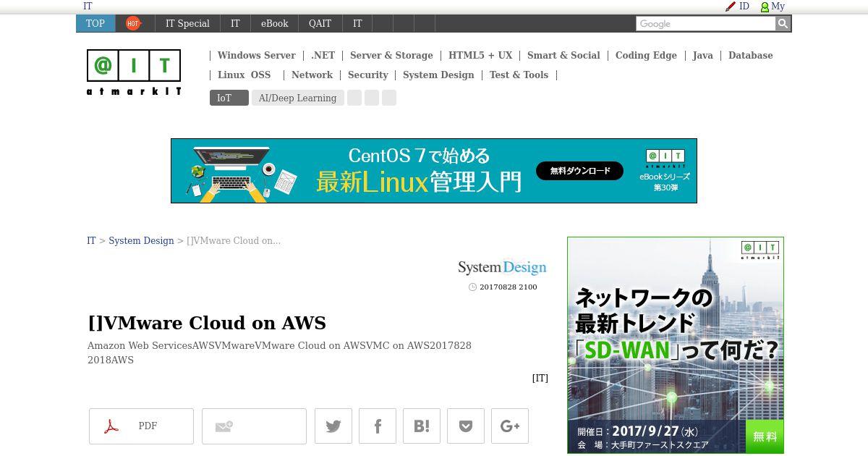Image resolution: width=868 pixels, height=456 pixels.
Task: Click the mail envelope share button
Action: pos(254,426)
